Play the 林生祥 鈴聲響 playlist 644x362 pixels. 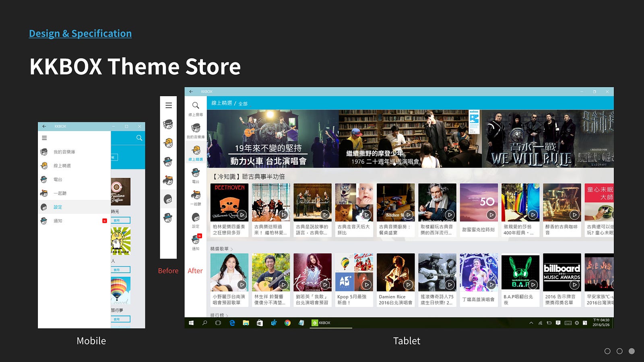tap(284, 285)
